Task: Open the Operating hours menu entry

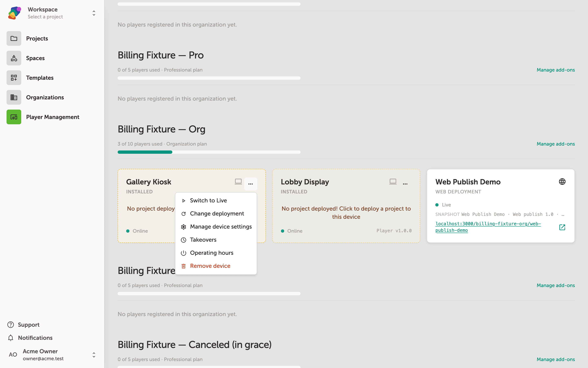Action: click(216, 253)
